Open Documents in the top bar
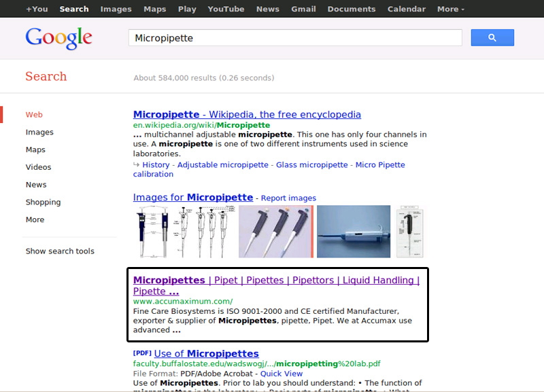The height and width of the screenshot is (392, 544). [x=352, y=9]
